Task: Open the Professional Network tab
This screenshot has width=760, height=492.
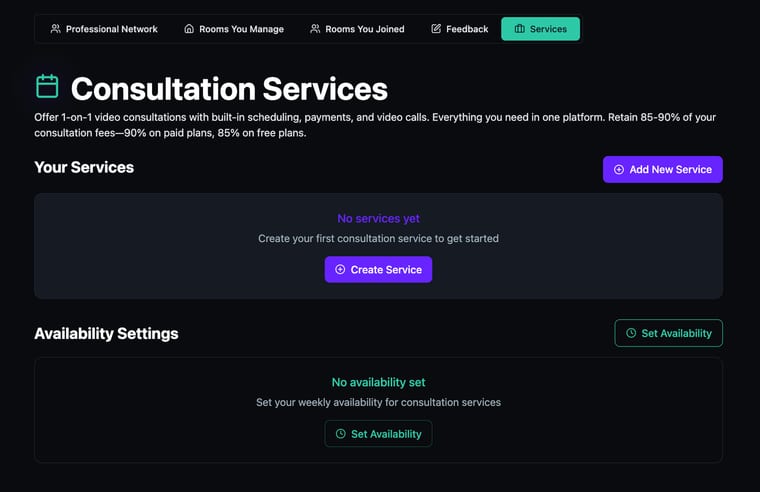Action: pyautogui.click(x=104, y=29)
